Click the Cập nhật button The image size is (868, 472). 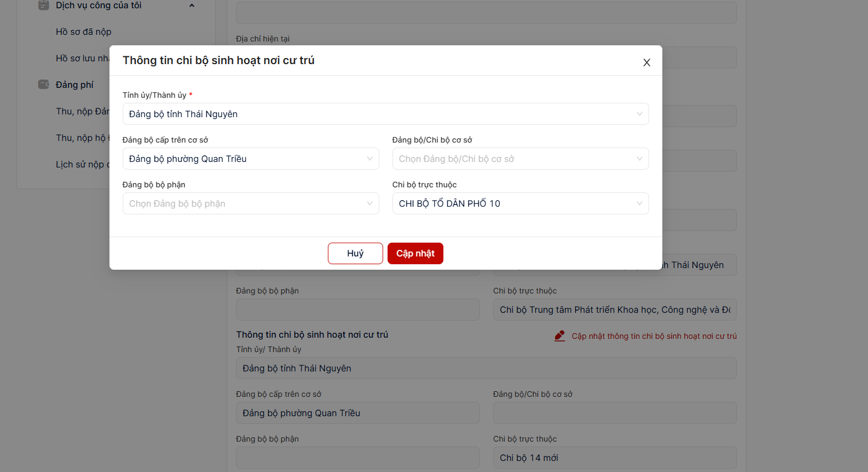click(415, 253)
